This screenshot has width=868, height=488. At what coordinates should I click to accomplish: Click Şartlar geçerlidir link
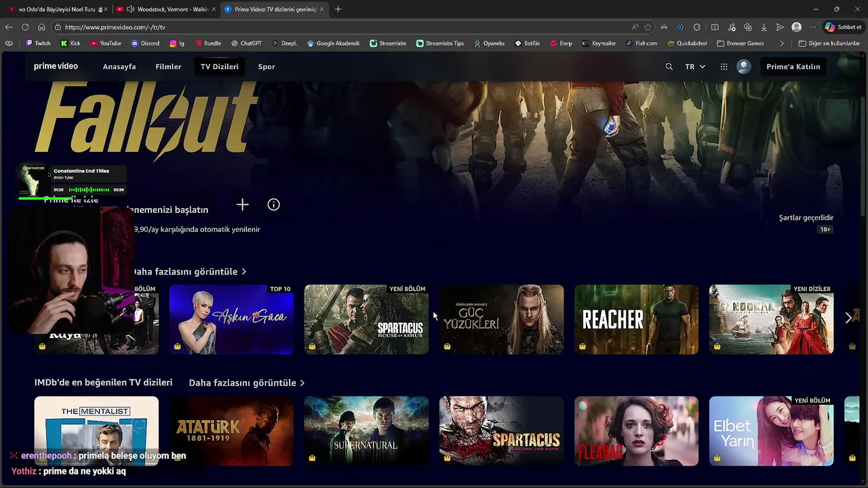click(806, 218)
